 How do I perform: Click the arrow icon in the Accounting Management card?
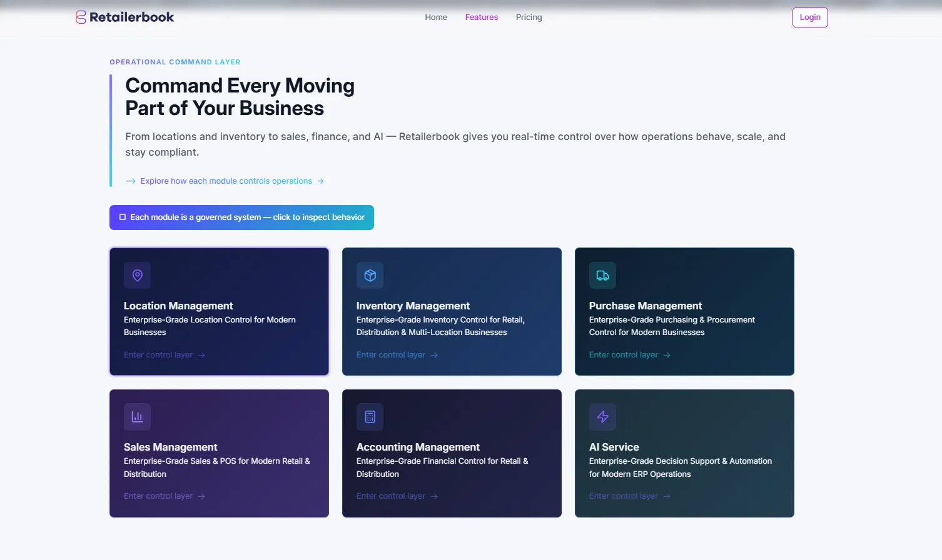[x=434, y=496]
